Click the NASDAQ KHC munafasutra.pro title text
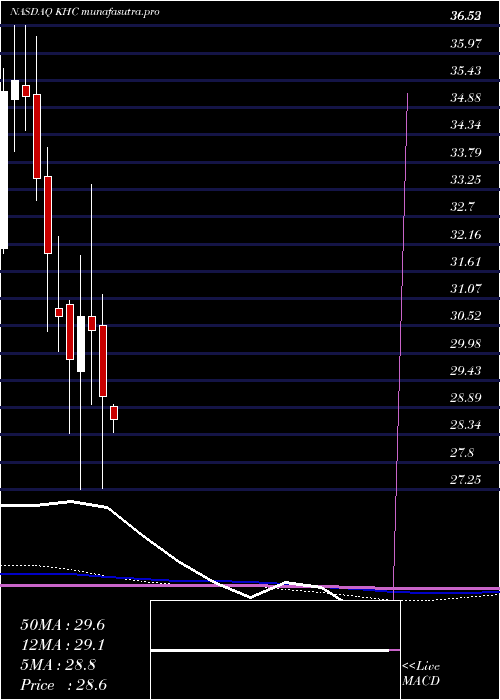The height and width of the screenshot is (700, 500). pyautogui.click(x=84, y=12)
